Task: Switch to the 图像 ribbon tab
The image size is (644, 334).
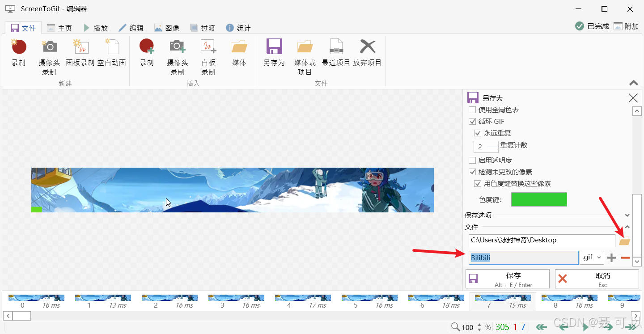Action: [167, 28]
